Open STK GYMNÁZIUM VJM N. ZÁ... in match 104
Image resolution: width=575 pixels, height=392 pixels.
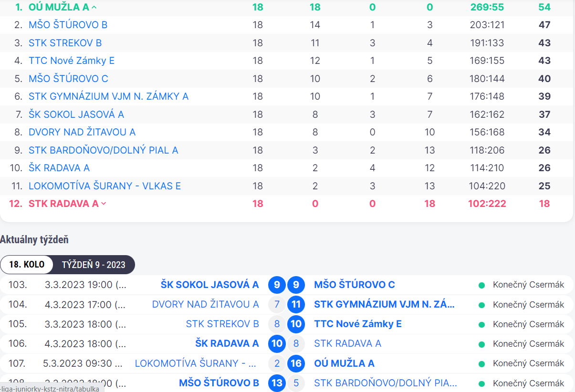tap(385, 304)
